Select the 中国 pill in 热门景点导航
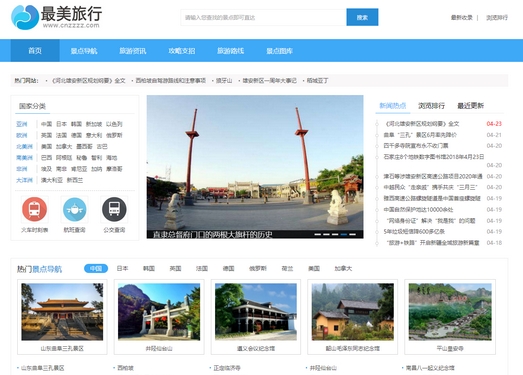 click(x=96, y=268)
